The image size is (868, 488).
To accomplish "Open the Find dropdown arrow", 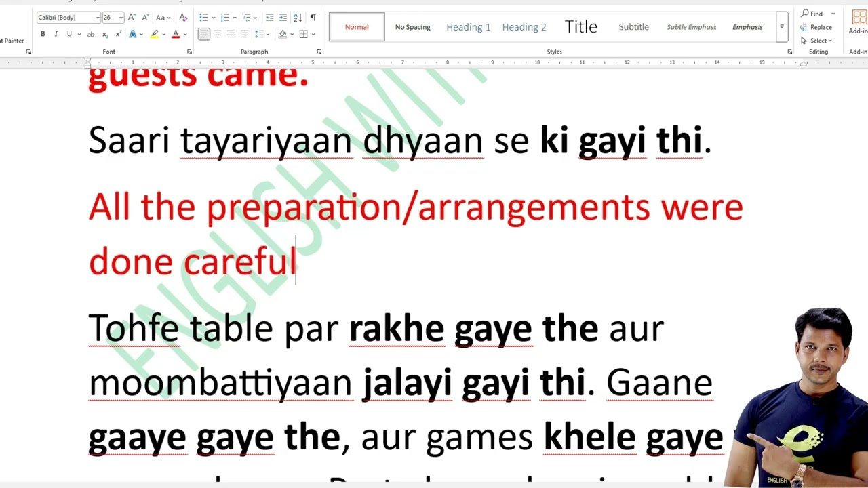I will pos(833,14).
